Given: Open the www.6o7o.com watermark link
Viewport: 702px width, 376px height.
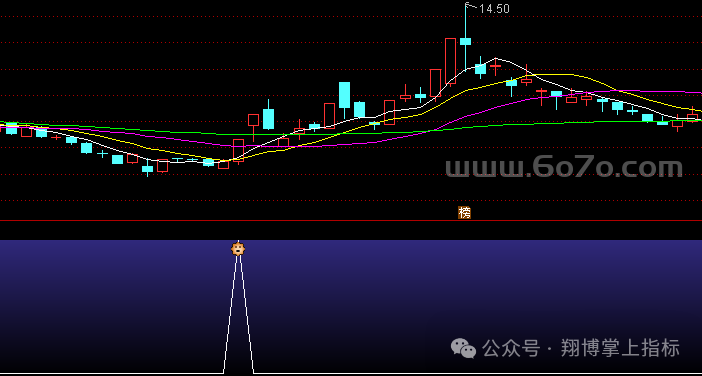Looking at the screenshot, I should [564, 167].
